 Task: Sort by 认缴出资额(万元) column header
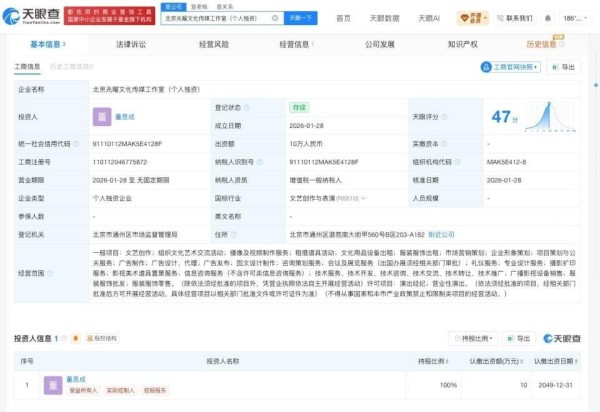496,361
